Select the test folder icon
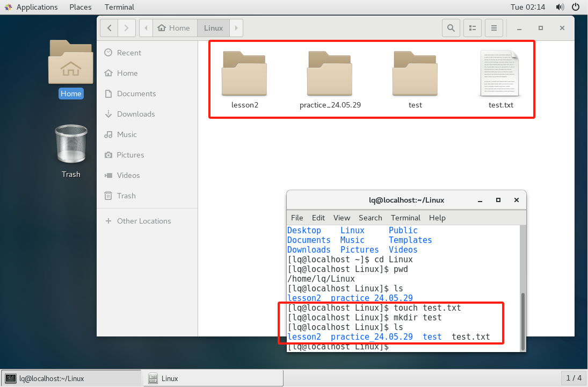This screenshot has height=387, width=588. 415,73
